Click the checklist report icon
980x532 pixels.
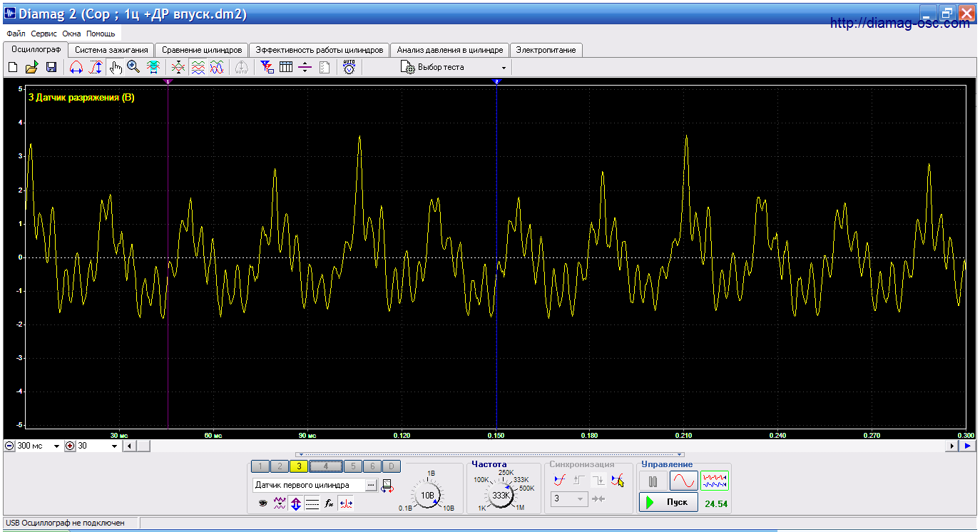click(325, 67)
